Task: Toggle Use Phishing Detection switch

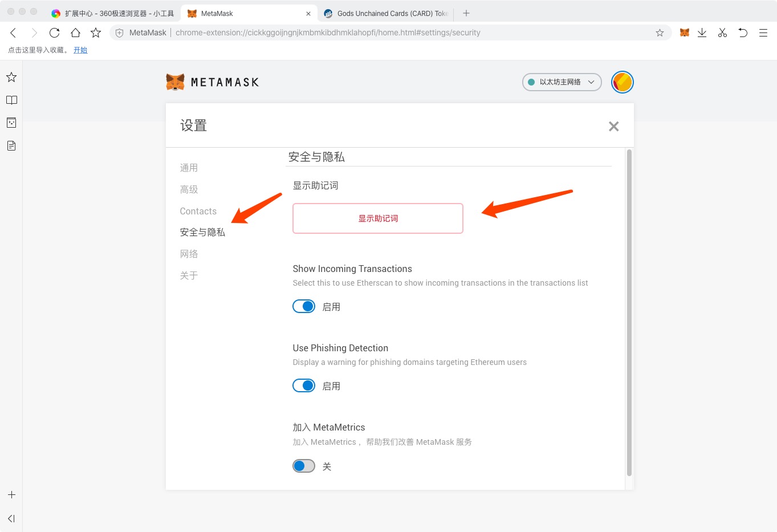Action: click(x=304, y=385)
